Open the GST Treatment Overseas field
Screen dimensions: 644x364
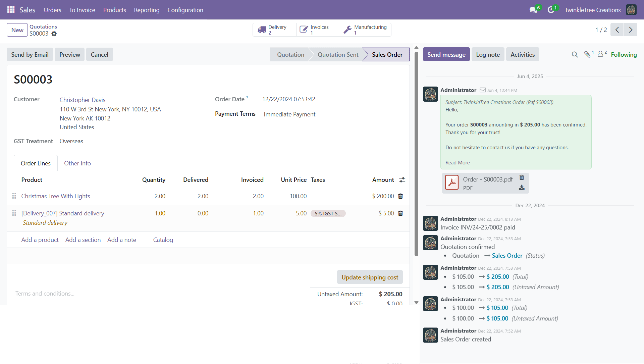(71, 141)
